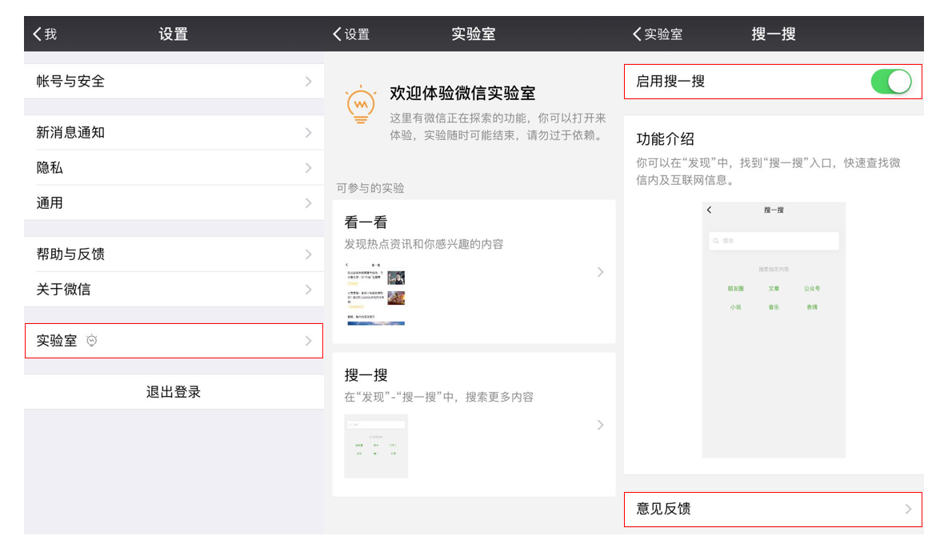
Task: Click the 看一看 preview thumbnail
Action: click(x=375, y=294)
